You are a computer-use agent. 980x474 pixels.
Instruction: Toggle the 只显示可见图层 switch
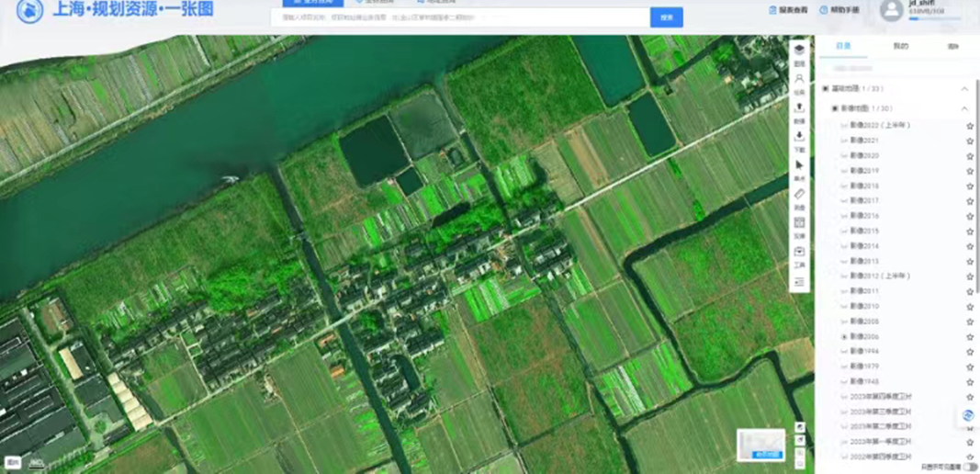coord(970,468)
